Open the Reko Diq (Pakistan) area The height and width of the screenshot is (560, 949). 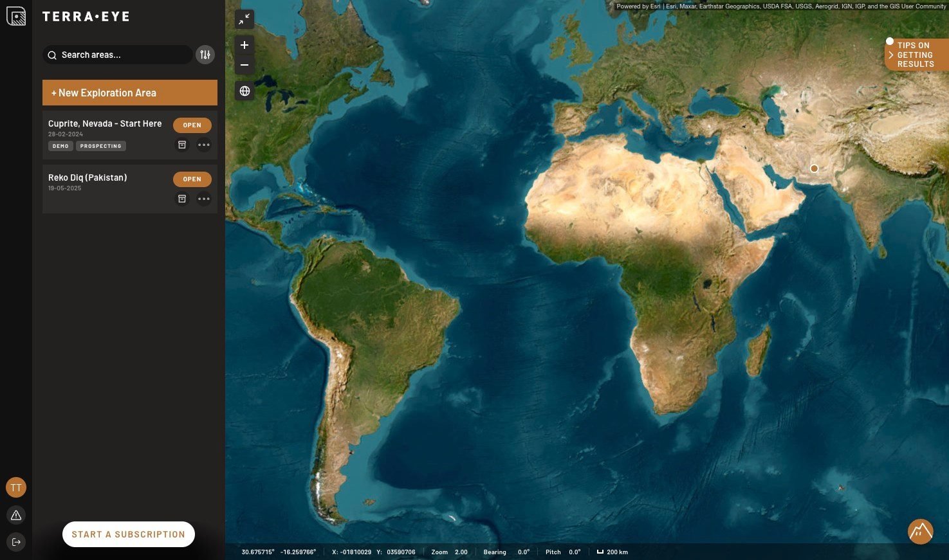pyautogui.click(x=192, y=179)
